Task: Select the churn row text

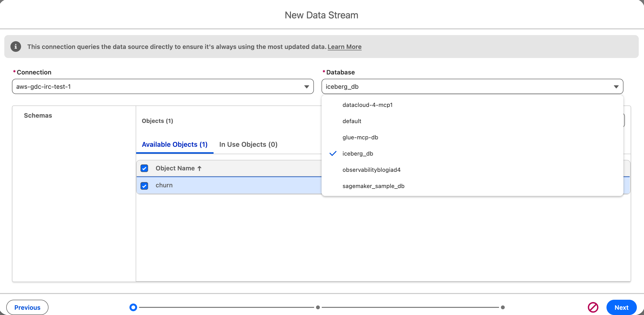Action: [164, 185]
